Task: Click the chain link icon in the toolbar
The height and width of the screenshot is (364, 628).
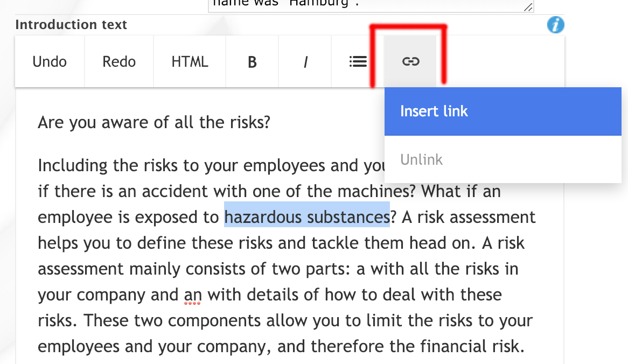Action: 410,62
